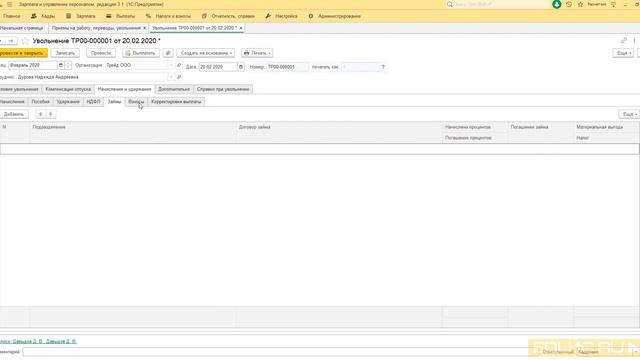640x360 pixels.
Task: Open calendar picker for the Дата field
Action: tap(241, 67)
